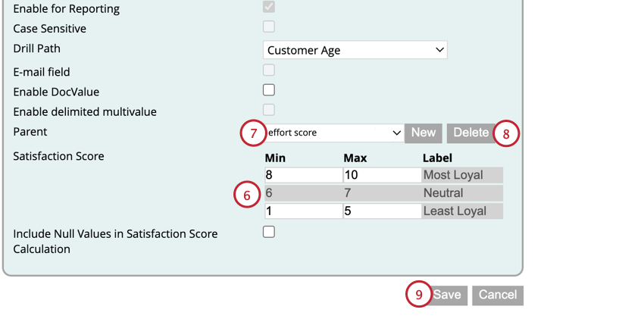Click the Enable for Reporting checkbox
The image size is (644, 322).
[x=269, y=7]
